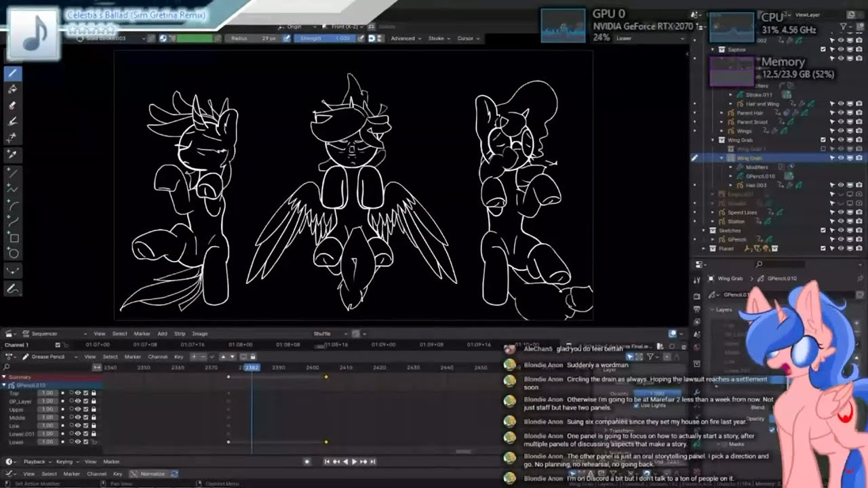Click the lock icon in dope sheet header
Viewport: 868px width, 488px height.
(x=253, y=357)
